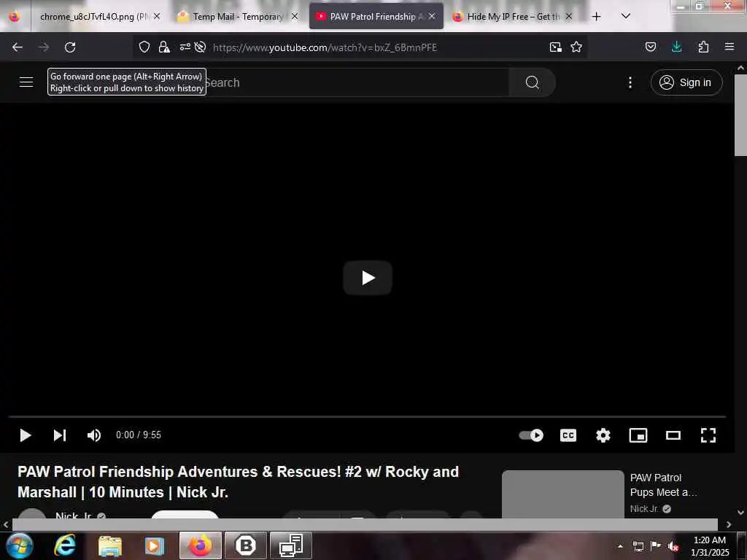Play the video from the control bar
The height and width of the screenshot is (560, 747).
[26, 435]
